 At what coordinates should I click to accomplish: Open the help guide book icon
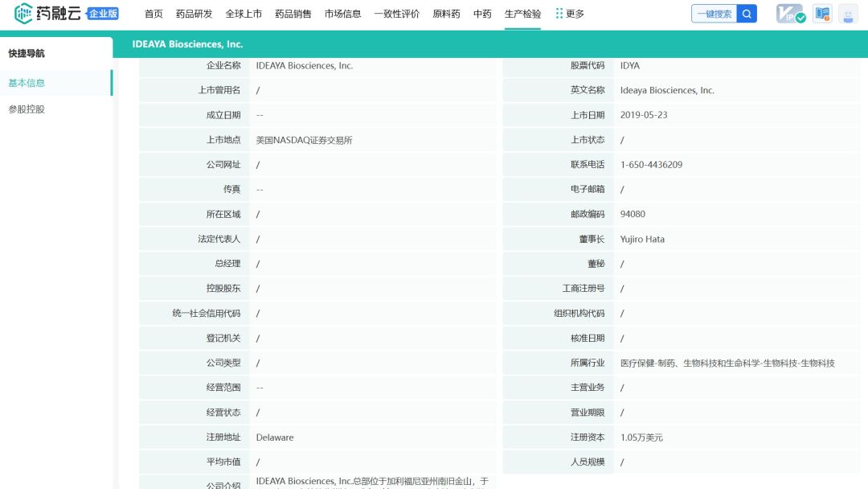coord(821,14)
